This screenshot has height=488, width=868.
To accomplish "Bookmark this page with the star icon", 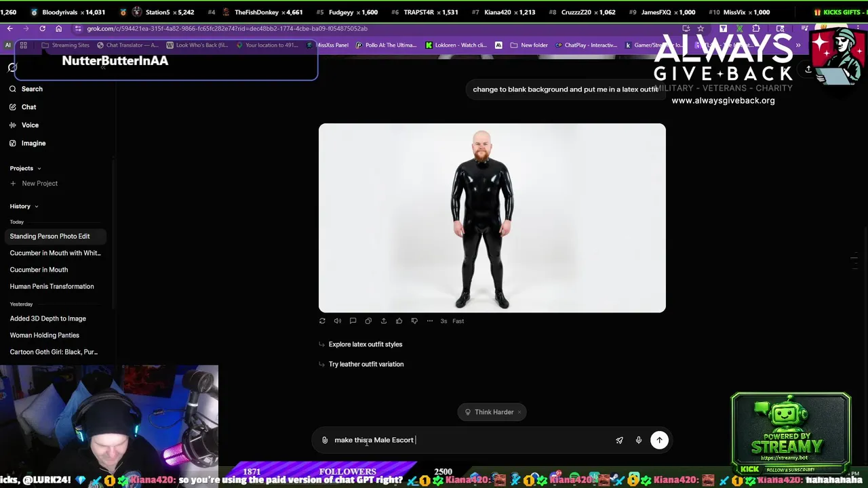I will click(701, 28).
